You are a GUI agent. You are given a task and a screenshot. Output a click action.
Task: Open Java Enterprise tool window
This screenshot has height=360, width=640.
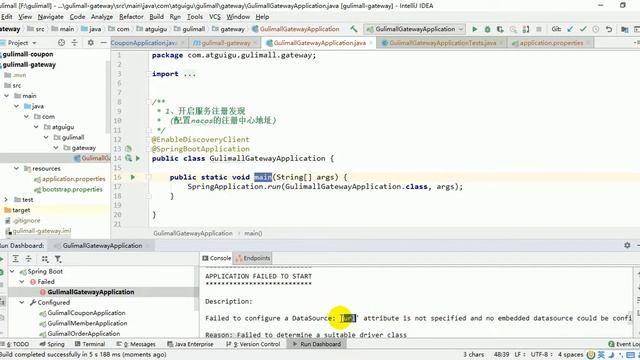[190, 344]
